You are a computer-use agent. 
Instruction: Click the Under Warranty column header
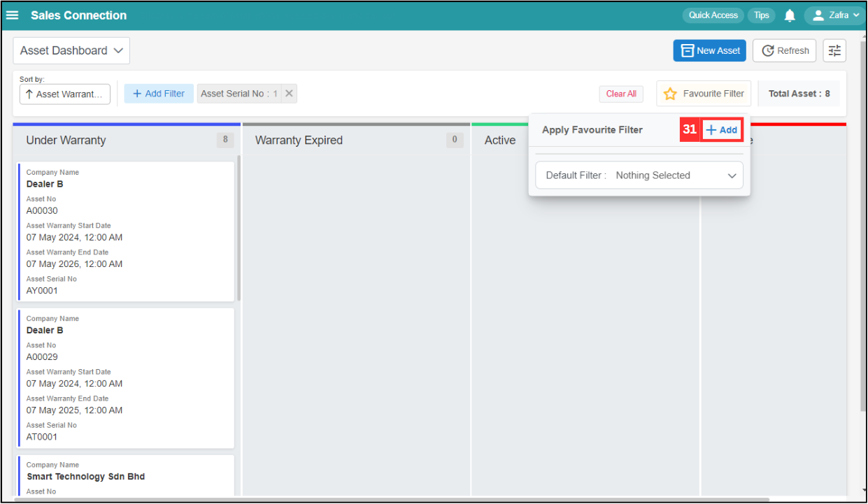tap(66, 140)
